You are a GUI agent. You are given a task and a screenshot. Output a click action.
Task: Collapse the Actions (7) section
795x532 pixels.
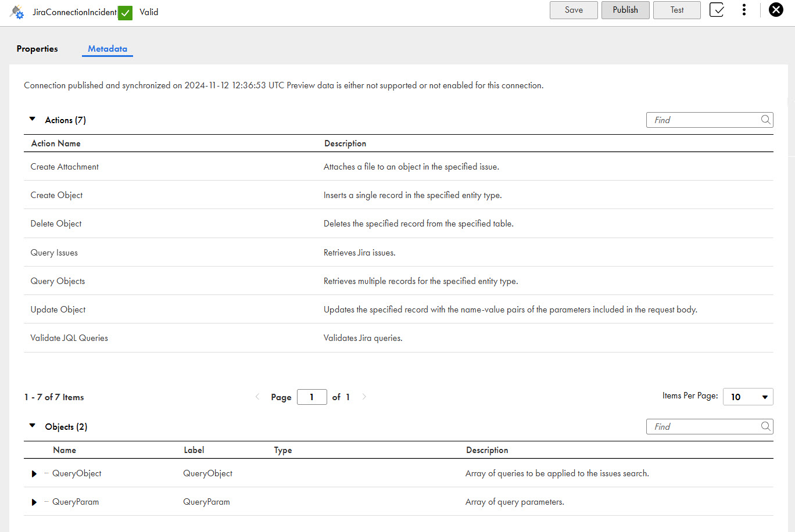point(33,119)
